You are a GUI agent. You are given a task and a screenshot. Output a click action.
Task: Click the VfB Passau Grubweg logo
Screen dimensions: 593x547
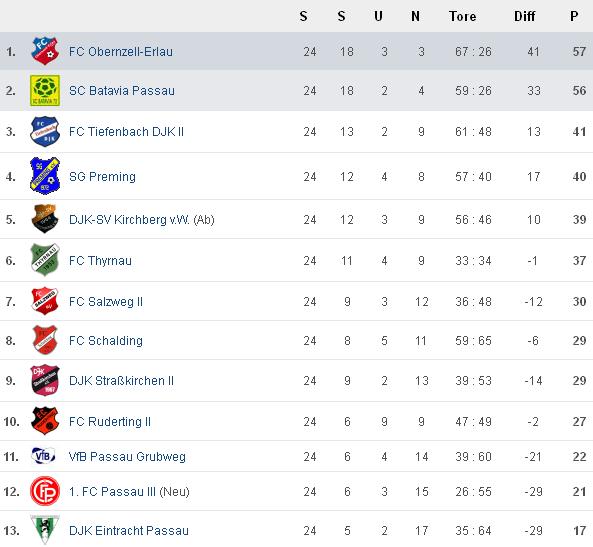43,456
